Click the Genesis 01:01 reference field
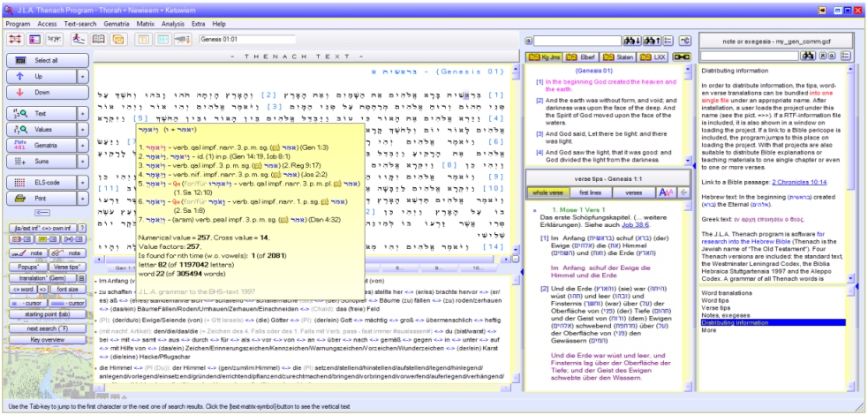This screenshot has height=415, width=868. 247,39
